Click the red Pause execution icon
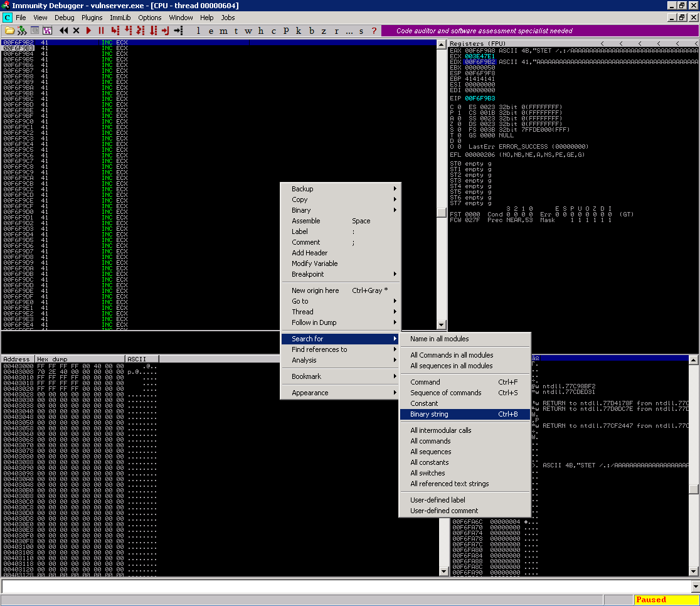 click(x=102, y=31)
